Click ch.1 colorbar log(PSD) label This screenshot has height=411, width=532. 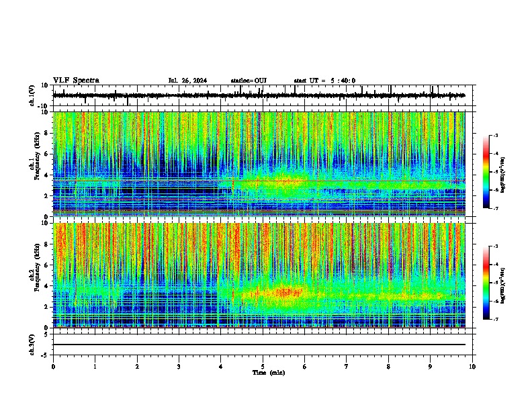(x=502, y=175)
